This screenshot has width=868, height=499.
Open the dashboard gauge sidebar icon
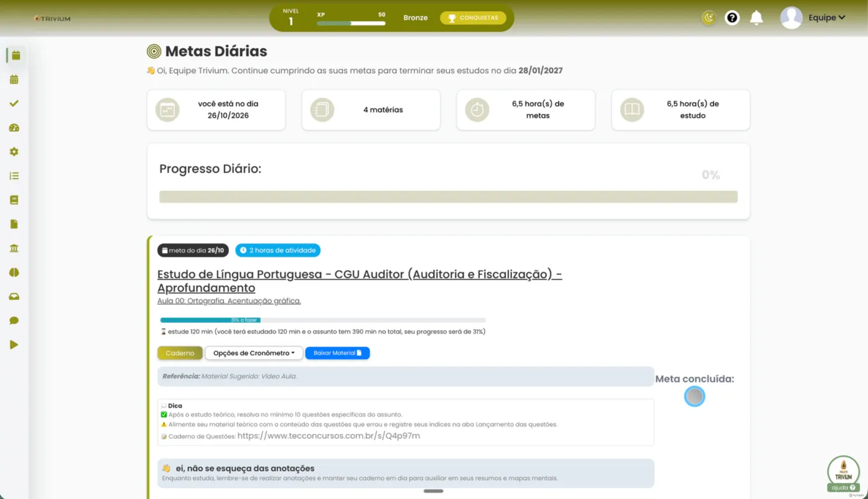click(x=14, y=128)
